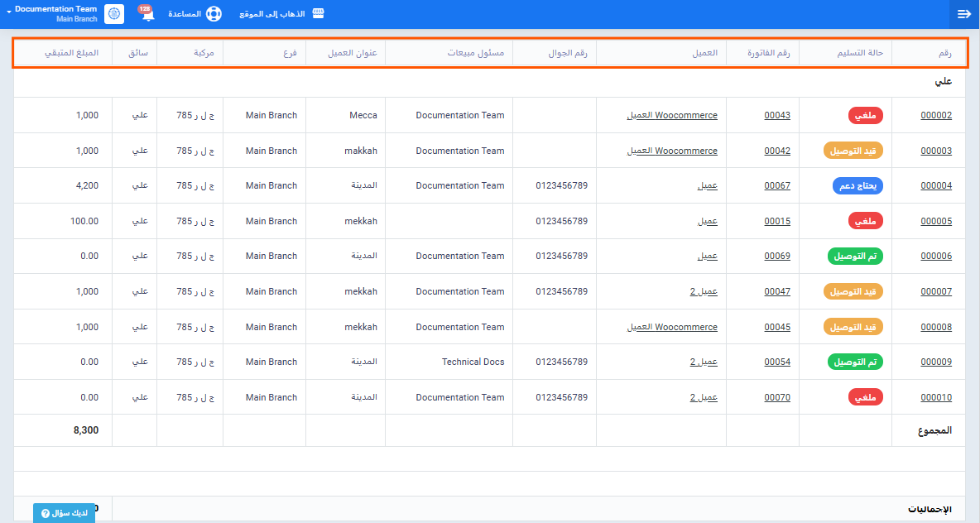The height and width of the screenshot is (523, 980).
Task: Click 'الذهاب إلى الموقع' go to website
Action: (x=272, y=14)
